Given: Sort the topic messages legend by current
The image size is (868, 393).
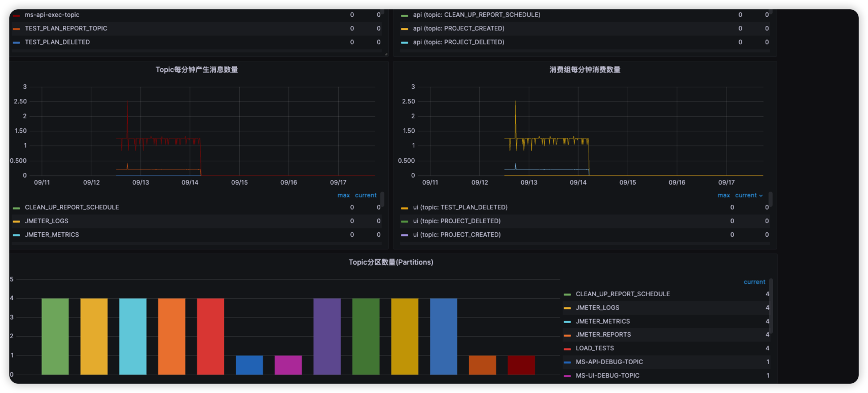Looking at the screenshot, I should tap(366, 195).
